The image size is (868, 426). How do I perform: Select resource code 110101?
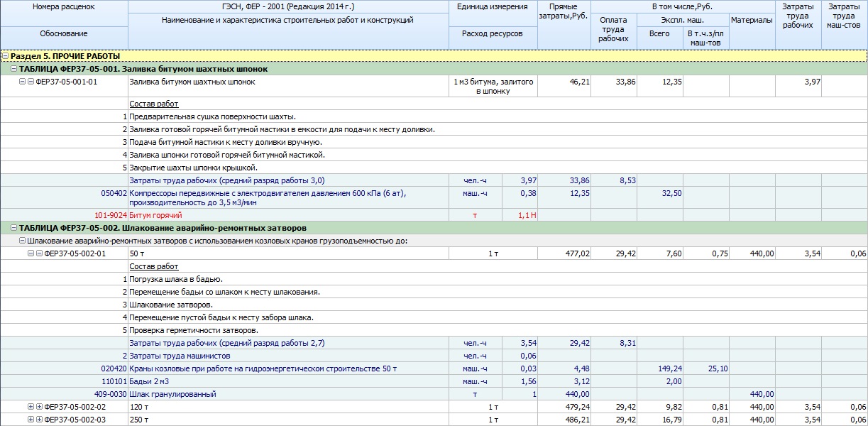pyautogui.click(x=114, y=381)
